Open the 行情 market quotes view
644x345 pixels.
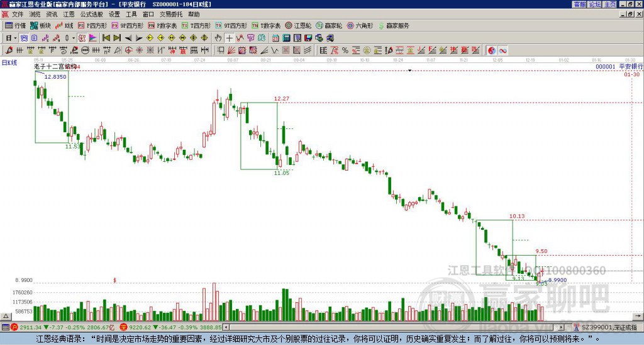tap(15, 25)
